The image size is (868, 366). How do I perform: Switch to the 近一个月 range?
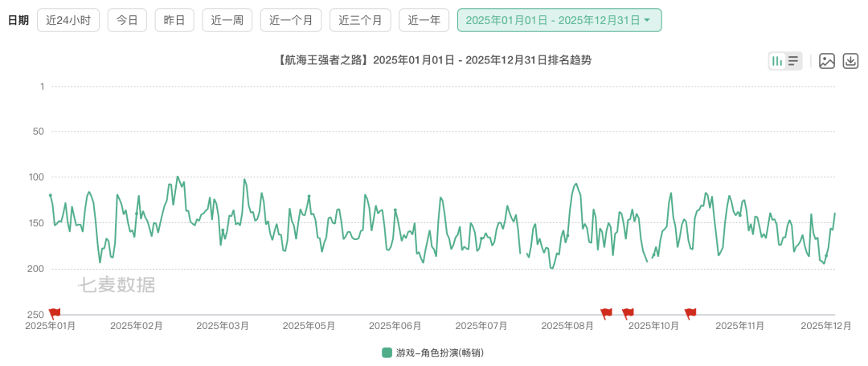pos(291,20)
